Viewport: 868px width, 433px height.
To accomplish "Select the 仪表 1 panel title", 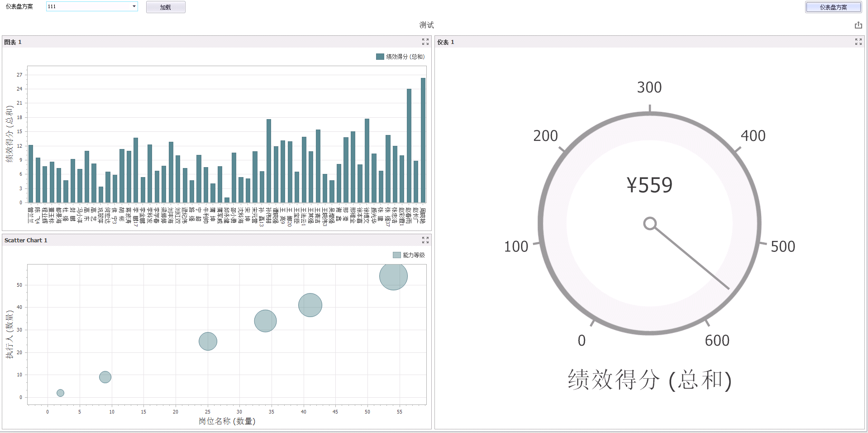I will 445,42.
